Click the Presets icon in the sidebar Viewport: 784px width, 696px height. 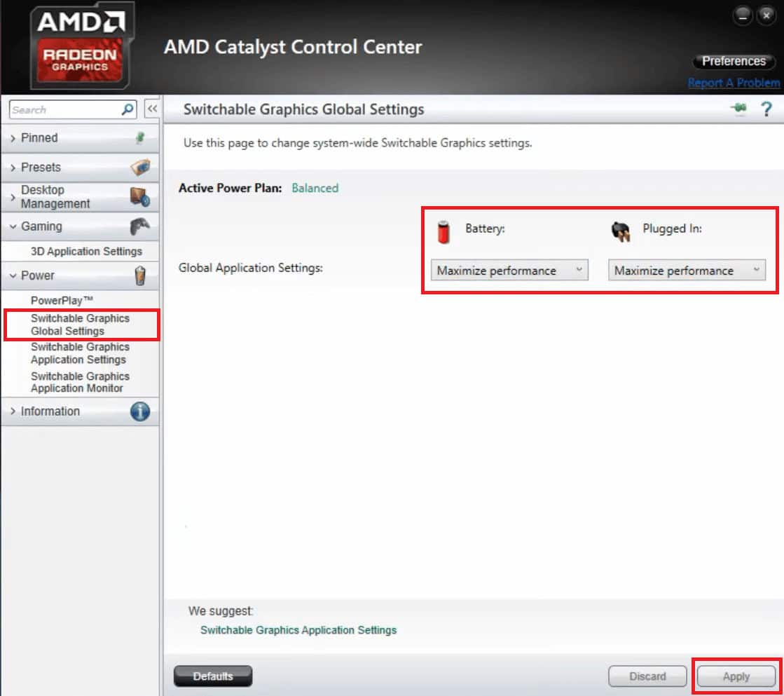point(140,167)
